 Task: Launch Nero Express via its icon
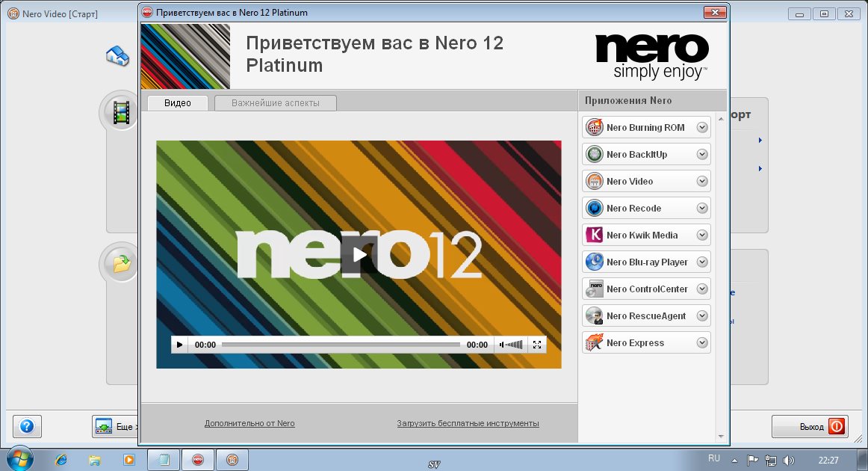pos(595,343)
